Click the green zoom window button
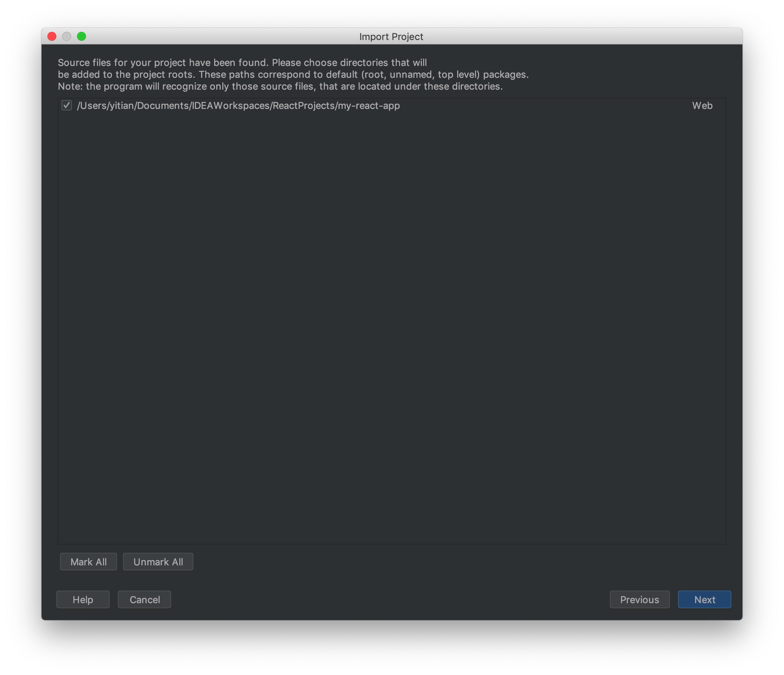Viewport: 784px width, 675px height. pos(82,36)
